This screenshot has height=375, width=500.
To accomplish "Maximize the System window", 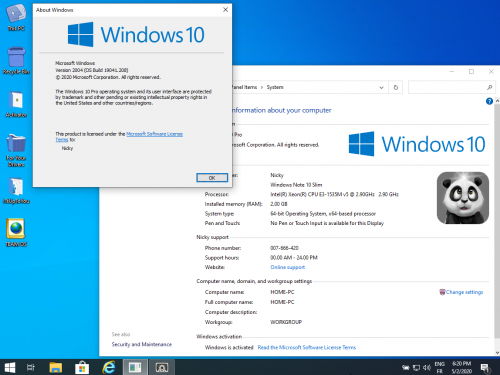I will point(471,71).
